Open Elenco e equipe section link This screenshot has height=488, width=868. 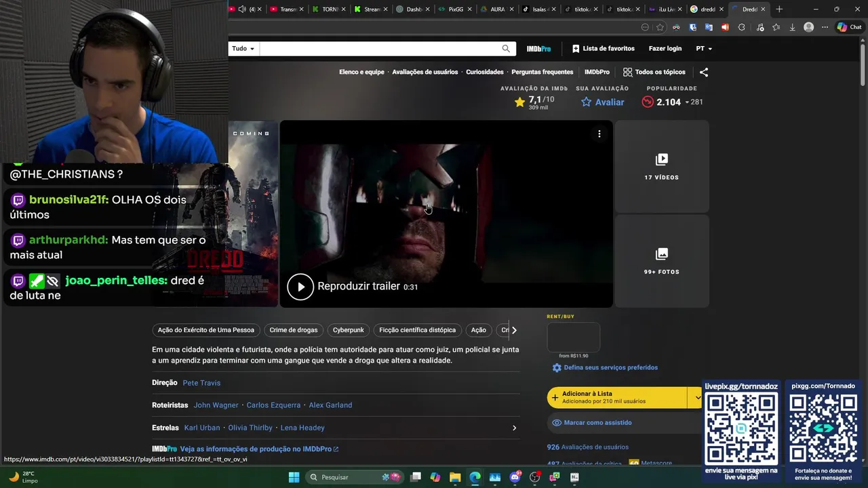pos(361,72)
